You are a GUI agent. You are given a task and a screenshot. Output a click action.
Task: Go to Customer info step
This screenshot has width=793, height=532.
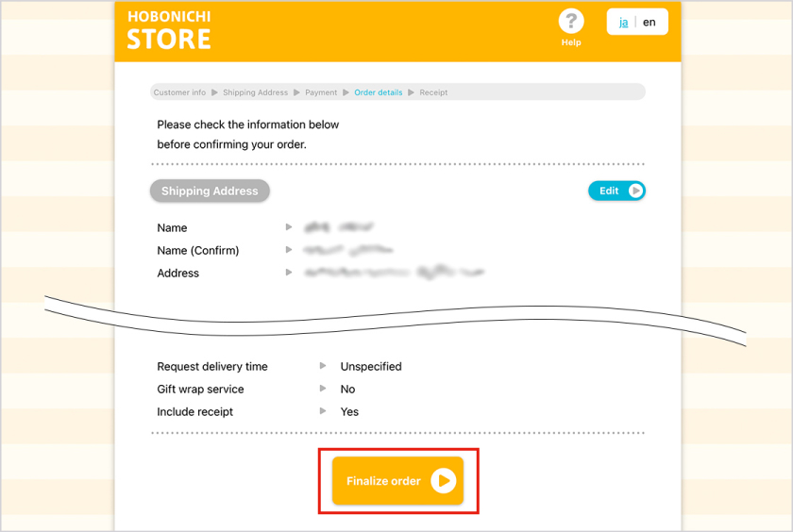pos(179,92)
